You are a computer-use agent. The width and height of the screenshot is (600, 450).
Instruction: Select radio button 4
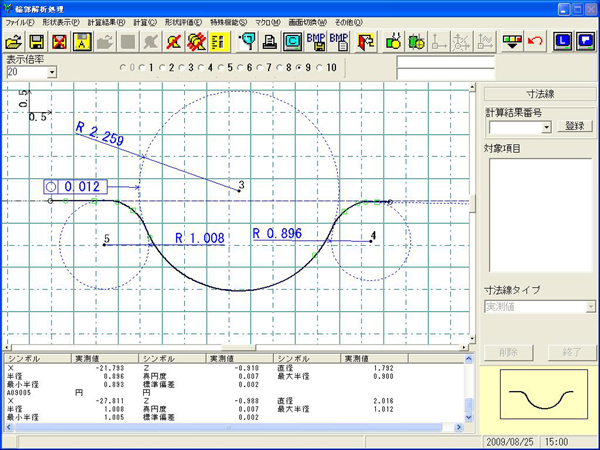[201, 68]
